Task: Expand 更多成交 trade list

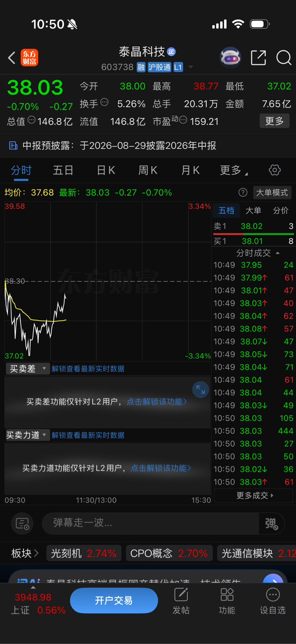Action: click(x=253, y=496)
